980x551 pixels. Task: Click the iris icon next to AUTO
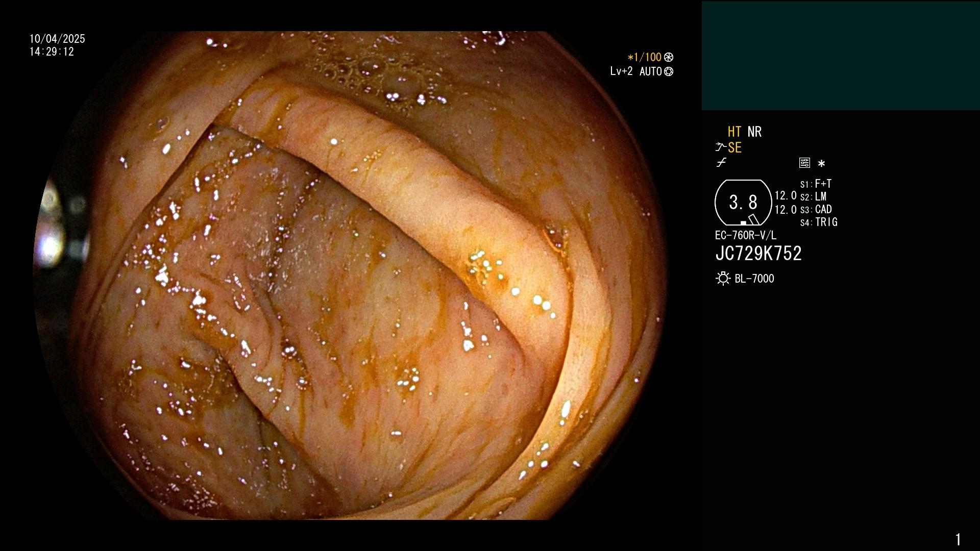point(669,71)
